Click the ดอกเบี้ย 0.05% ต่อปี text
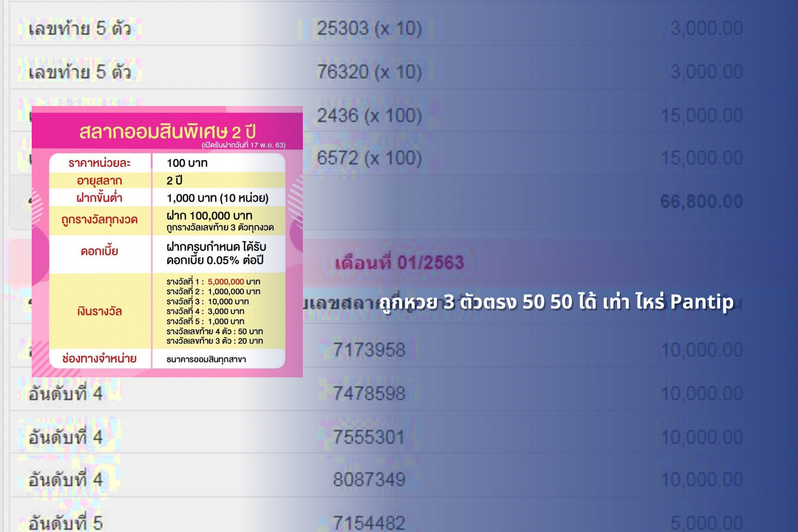This screenshot has height=532, width=798. point(215,260)
